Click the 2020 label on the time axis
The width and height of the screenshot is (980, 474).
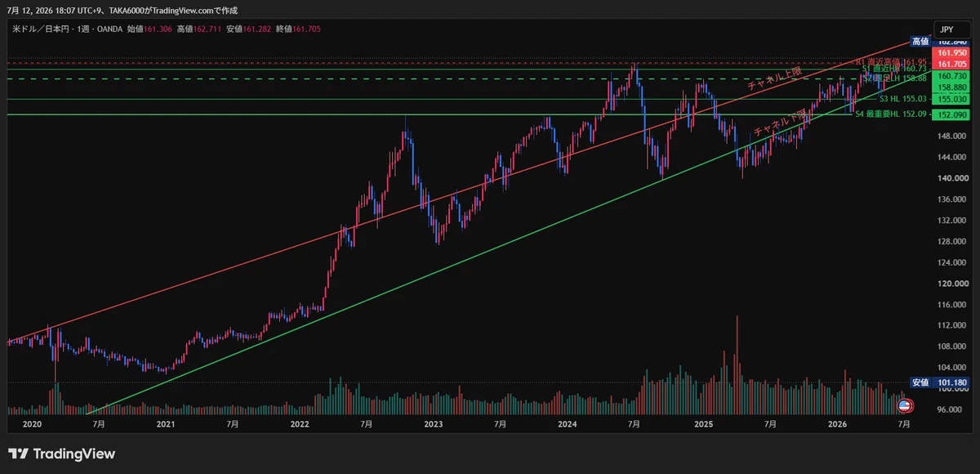point(32,424)
